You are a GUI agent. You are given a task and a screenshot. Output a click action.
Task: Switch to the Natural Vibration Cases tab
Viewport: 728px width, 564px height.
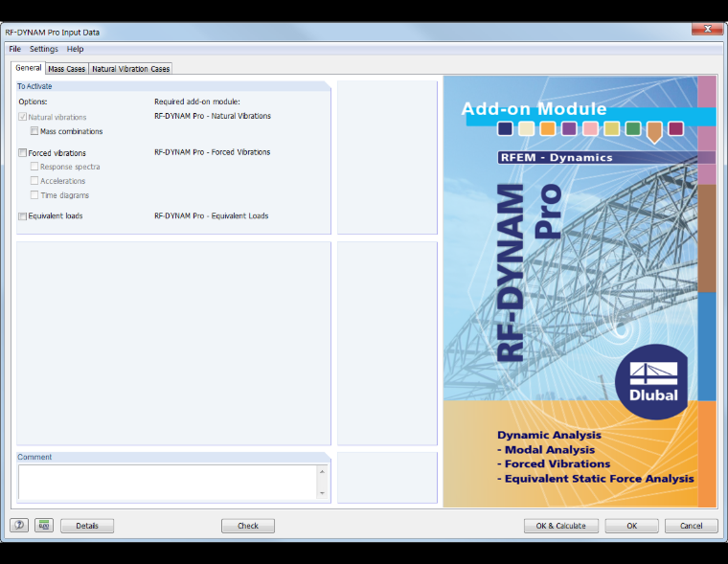coord(130,69)
